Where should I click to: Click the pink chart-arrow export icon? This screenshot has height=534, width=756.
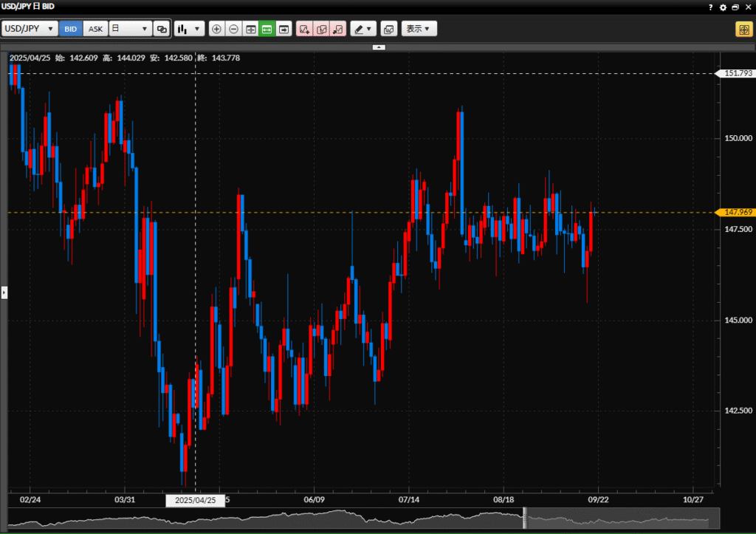338,29
